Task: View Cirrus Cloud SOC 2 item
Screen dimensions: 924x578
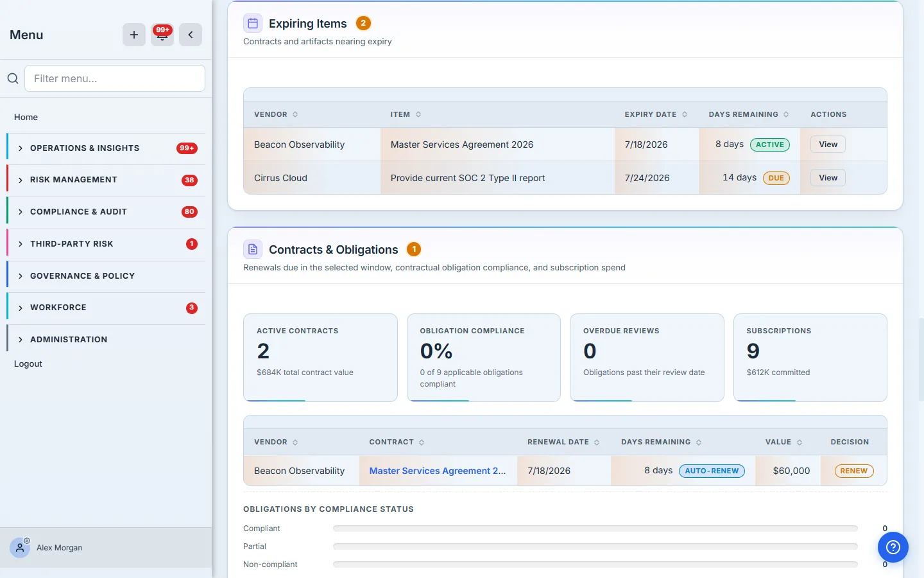Action: coord(828,178)
